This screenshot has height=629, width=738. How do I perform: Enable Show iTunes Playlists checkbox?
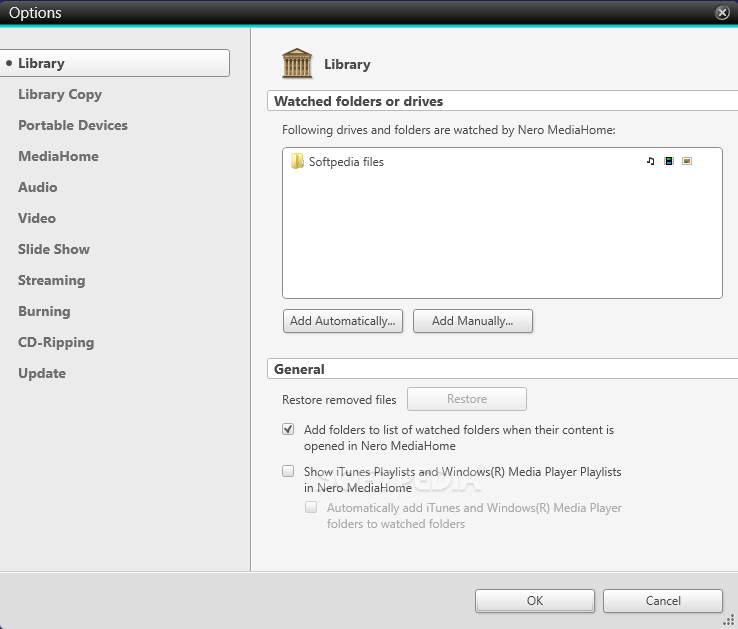(288, 471)
